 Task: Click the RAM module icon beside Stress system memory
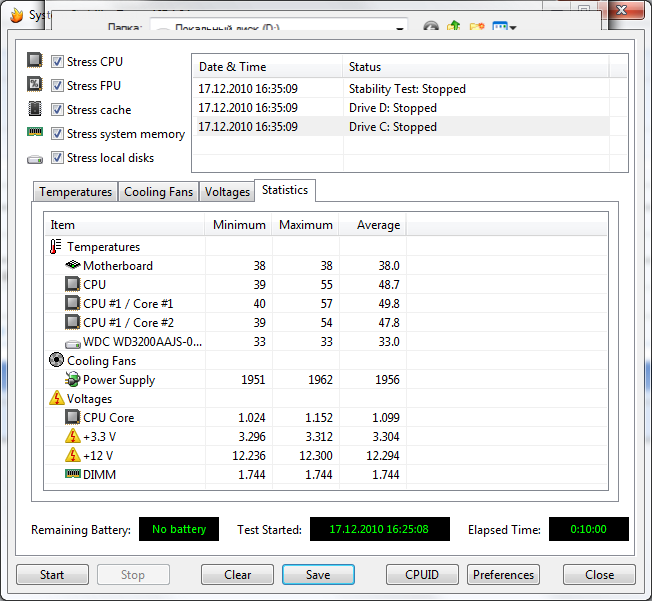[35, 132]
